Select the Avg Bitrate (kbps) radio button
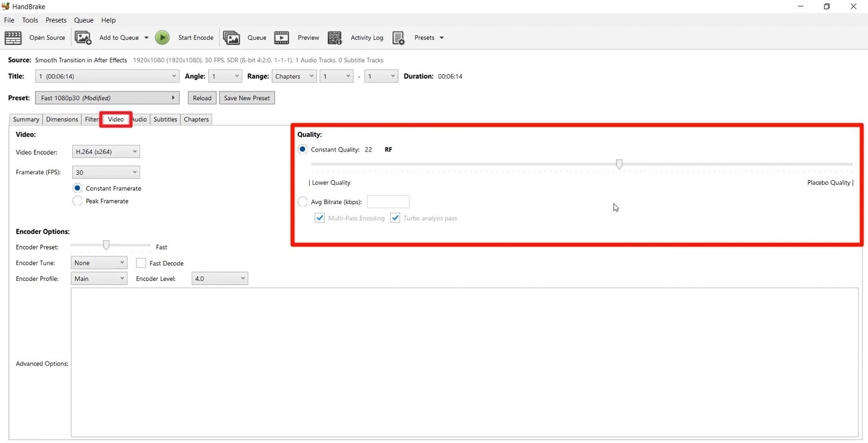868x443 pixels. click(302, 201)
